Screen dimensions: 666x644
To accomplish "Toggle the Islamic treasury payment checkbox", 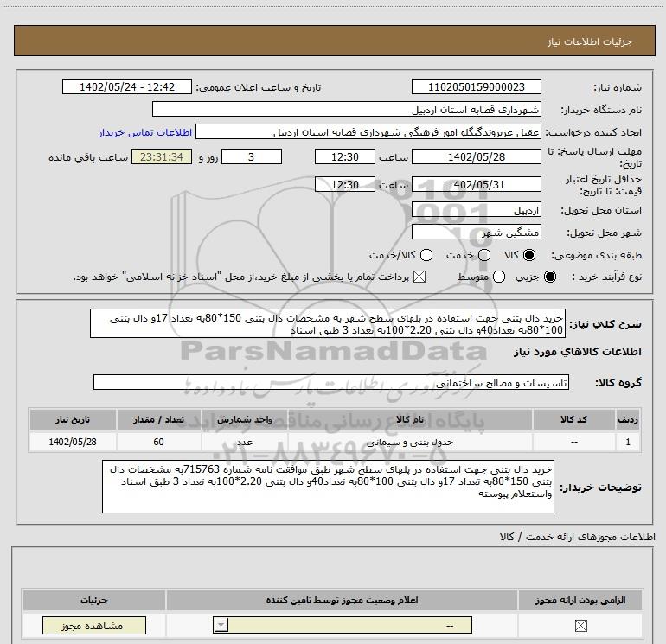I will tap(419, 277).
